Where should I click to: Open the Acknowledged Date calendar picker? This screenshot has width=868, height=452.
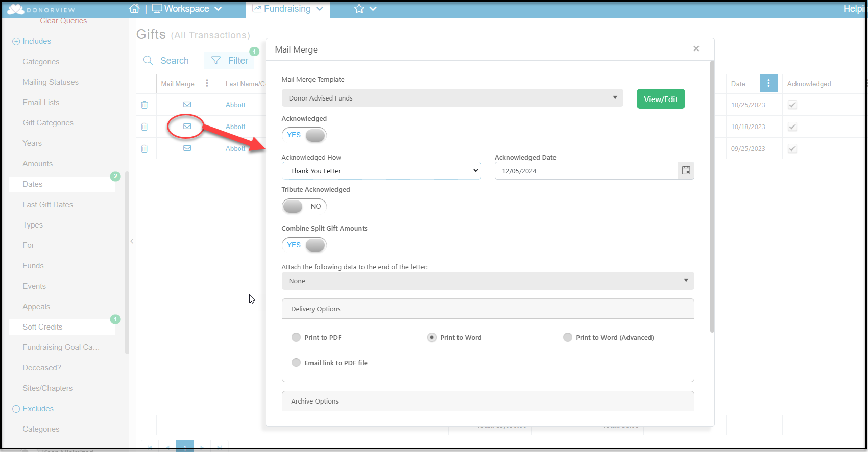coord(686,170)
